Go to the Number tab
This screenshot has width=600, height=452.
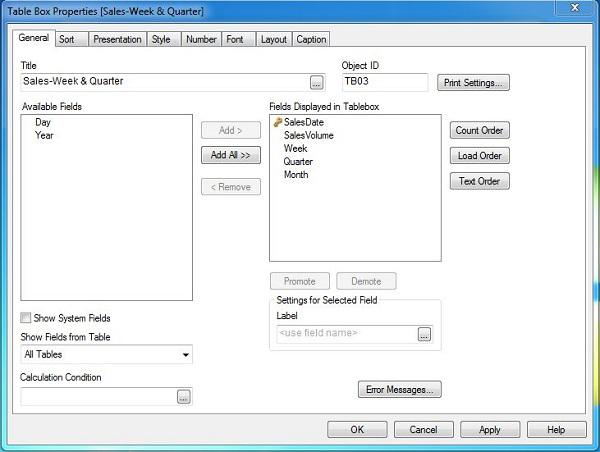coord(201,39)
